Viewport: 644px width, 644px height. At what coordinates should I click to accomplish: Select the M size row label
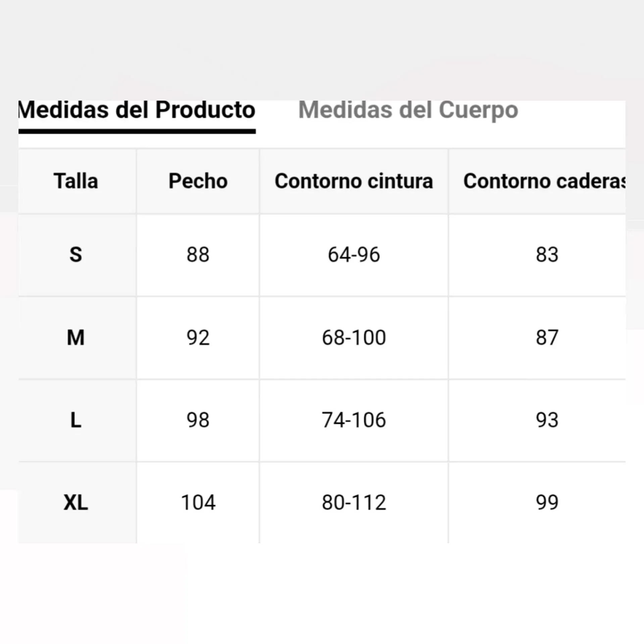coord(76,337)
